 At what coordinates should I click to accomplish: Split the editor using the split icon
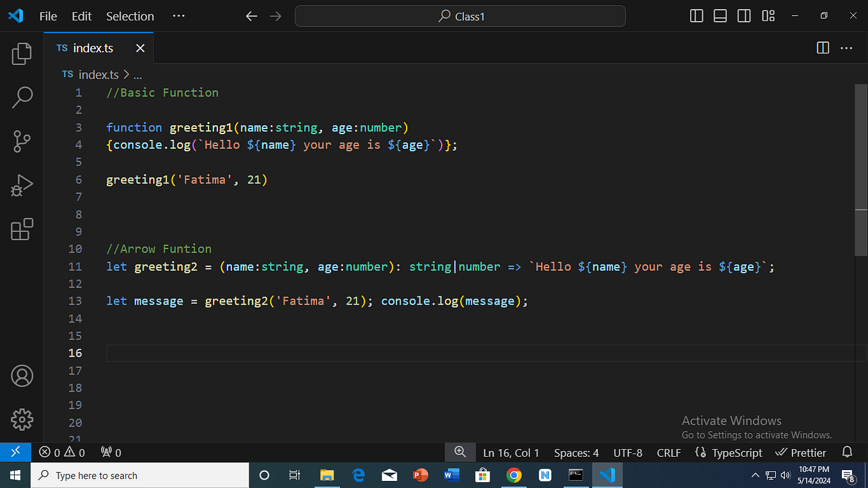click(x=822, y=47)
